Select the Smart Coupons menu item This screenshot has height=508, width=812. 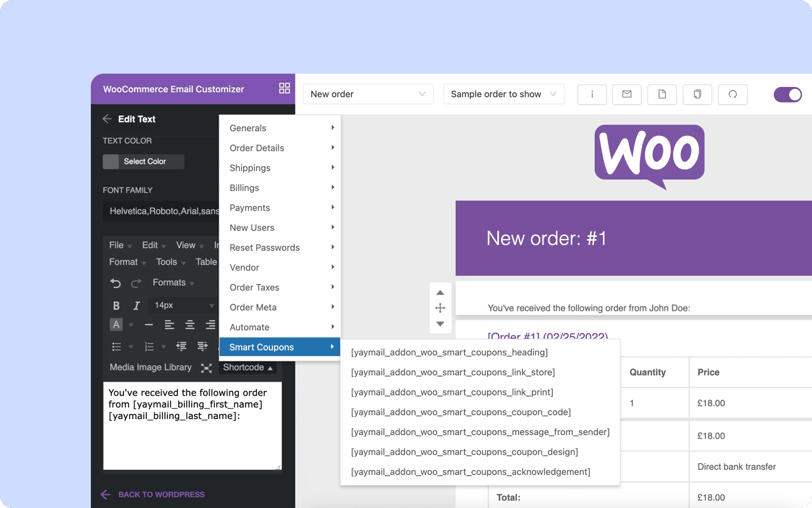coord(280,347)
